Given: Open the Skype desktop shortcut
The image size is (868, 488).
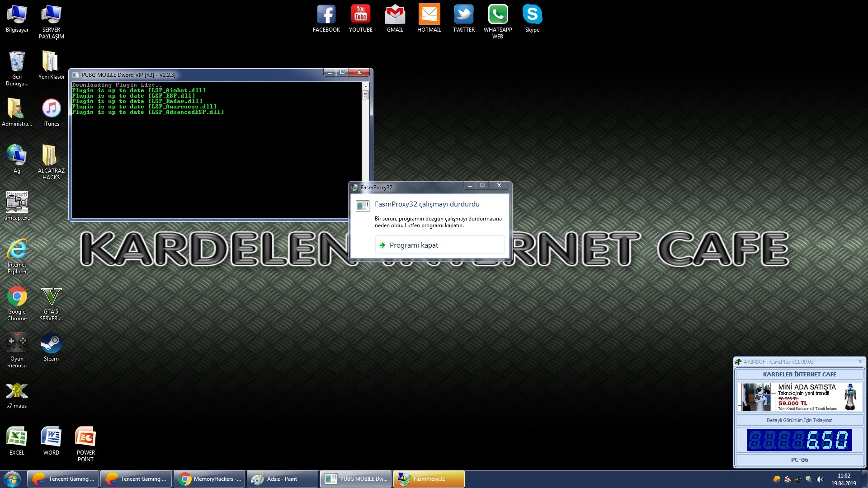Looking at the screenshot, I should pyautogui.click(x=532, y=19).
